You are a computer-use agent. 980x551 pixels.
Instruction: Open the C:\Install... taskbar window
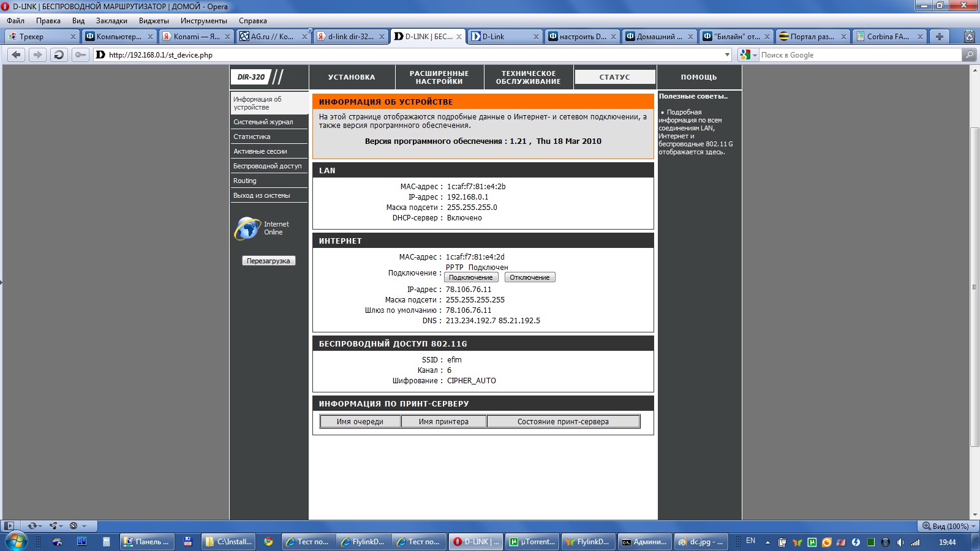(x=228, y=542)
